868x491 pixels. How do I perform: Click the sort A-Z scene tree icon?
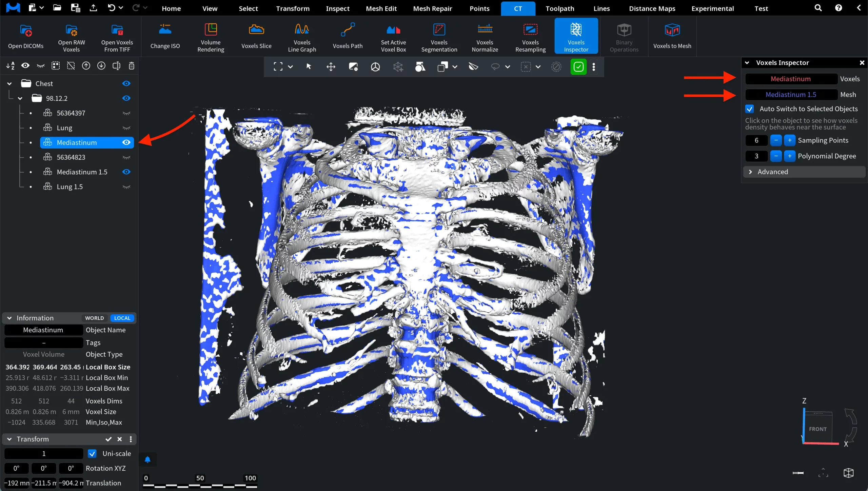(10, 66)
